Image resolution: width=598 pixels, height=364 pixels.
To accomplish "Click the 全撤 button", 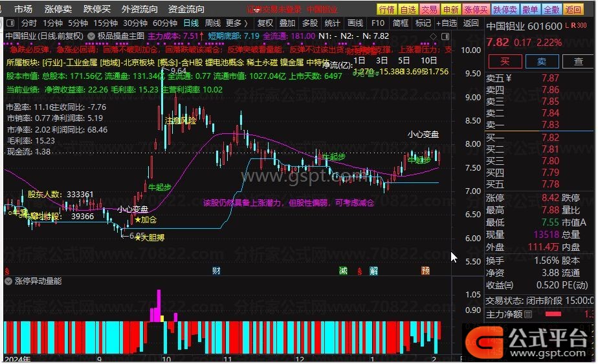I will (x=551, y=9).
